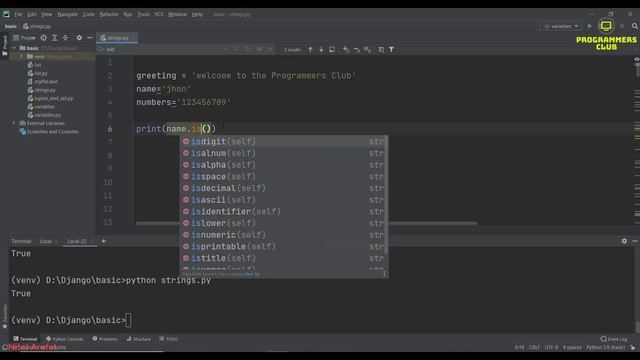Toggle whole Words option in the find bar
This screenshot has width=640, height=360.
[259, 49]
